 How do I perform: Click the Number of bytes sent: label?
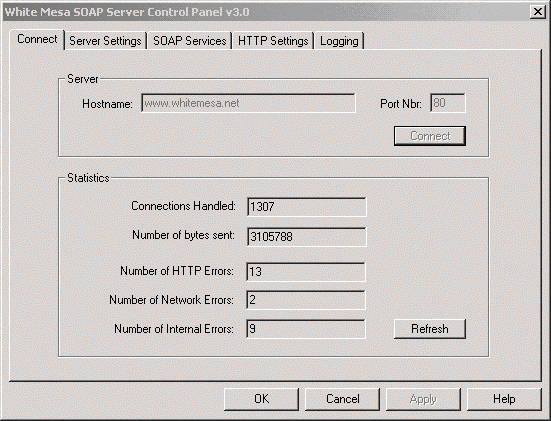[x=183, y=235]
